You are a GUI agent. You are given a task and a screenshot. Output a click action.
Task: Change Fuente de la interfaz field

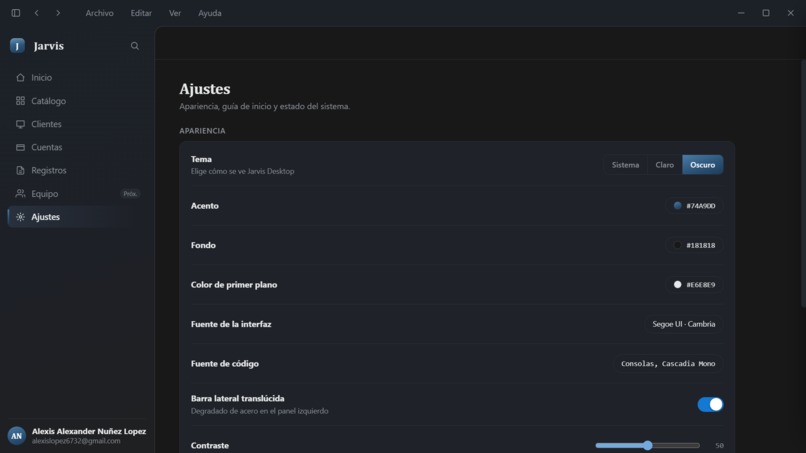coord(684,324)
